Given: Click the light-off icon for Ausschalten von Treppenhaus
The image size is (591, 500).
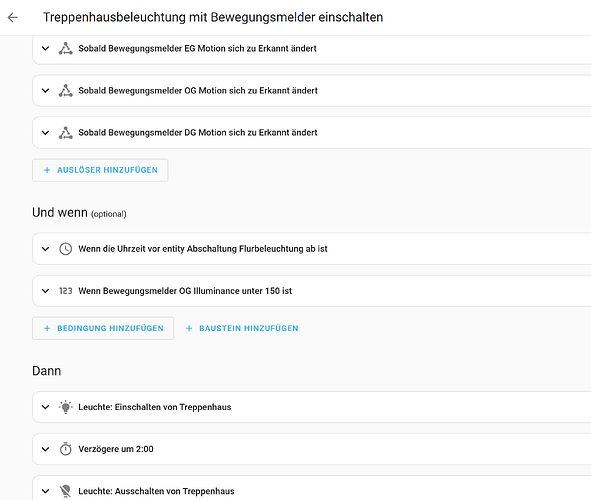Looking at the screenshot, I should (66, 491).
